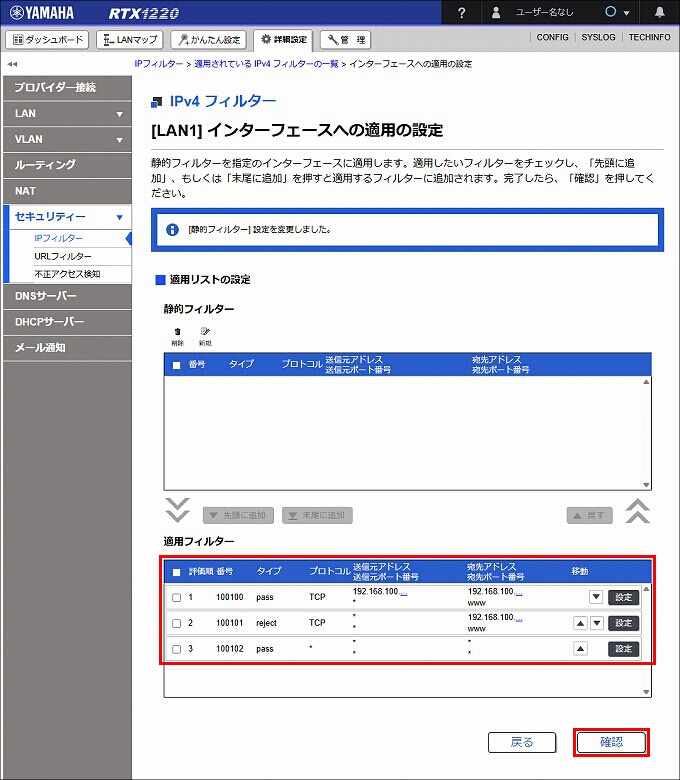Move filter 100101 down with arrow
The image size is (680, 780).
[x=597, y=623]
